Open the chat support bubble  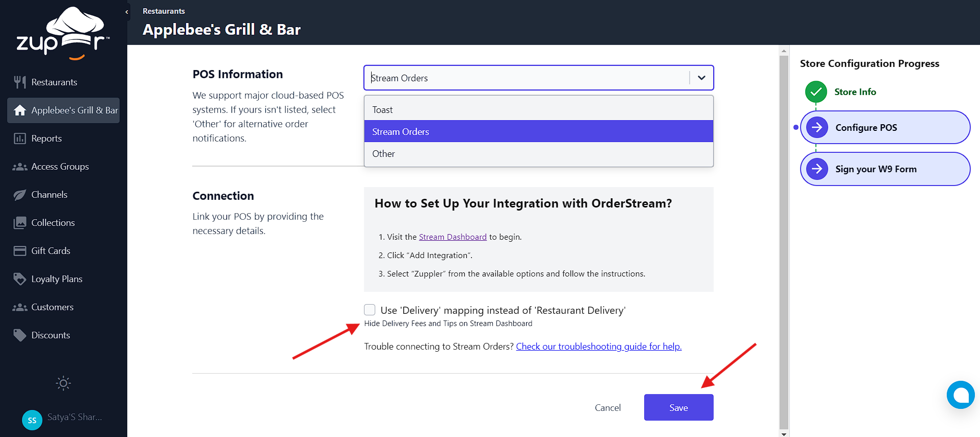point(961,395)
